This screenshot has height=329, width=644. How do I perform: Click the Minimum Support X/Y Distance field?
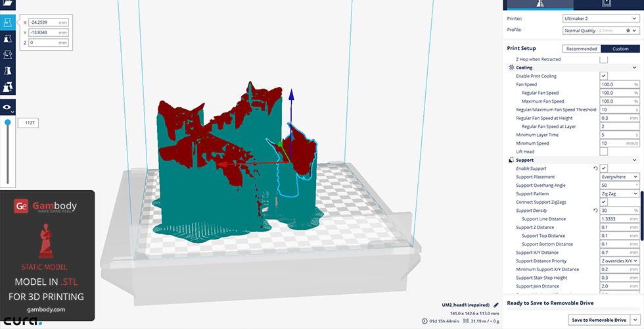619,269
